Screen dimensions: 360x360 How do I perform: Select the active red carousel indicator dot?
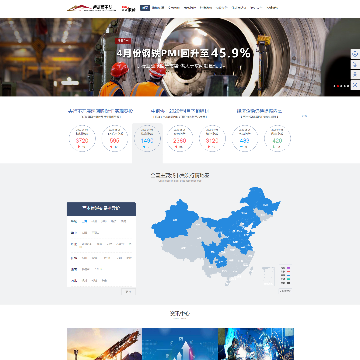point(337,86)
